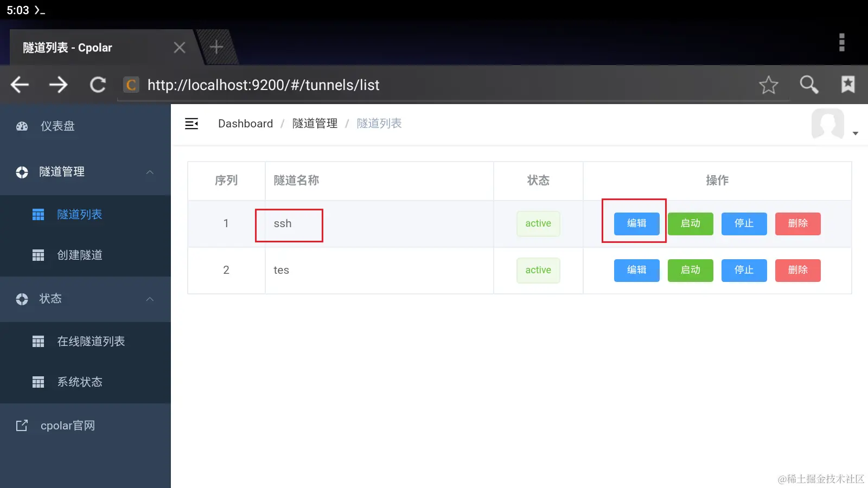The height and width of the screenshot is (488, 868).
Task: Open a new tab with the plus
Action: (216, 47)
